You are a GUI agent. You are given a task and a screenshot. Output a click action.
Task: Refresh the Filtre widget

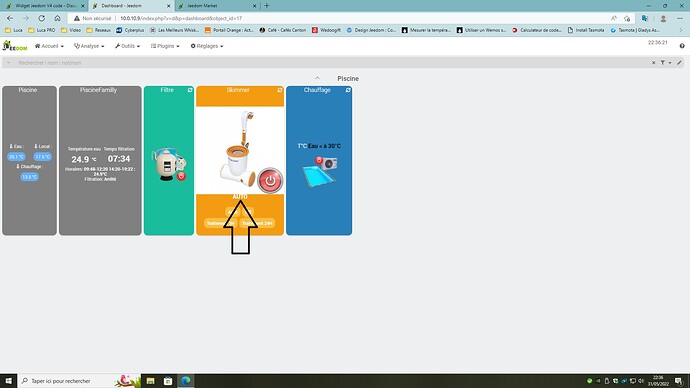point(190,90)
